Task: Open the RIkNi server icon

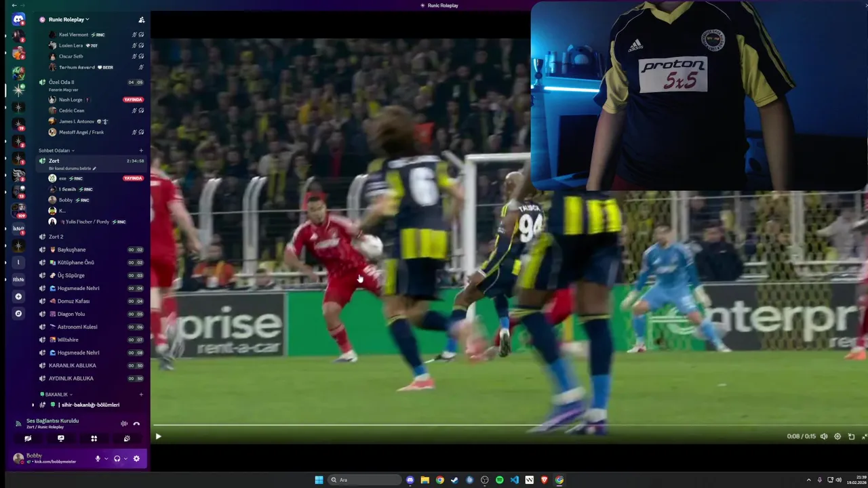Action: pos(18,279)
